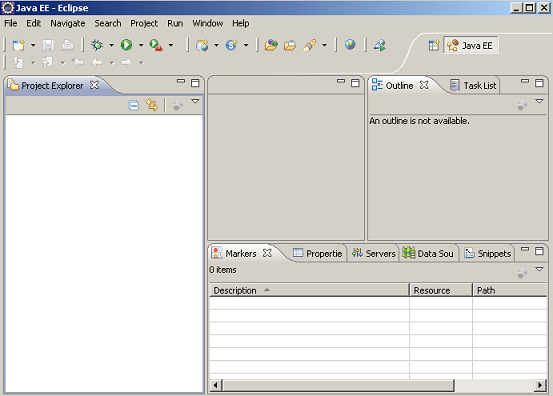Open the New wizard dropdown arrow
Screen dimensions: 553x396
[33, 45]
